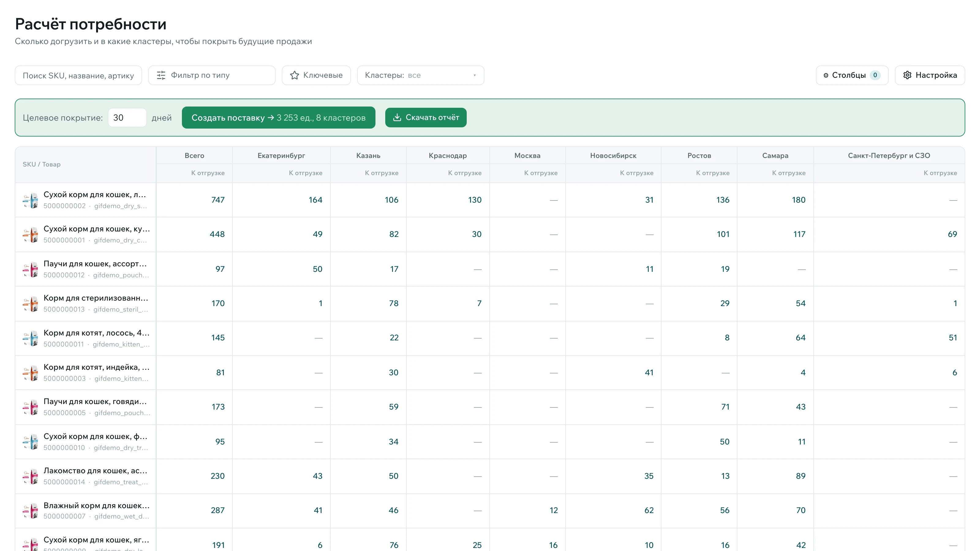Open the Столбцы column selector
This screenshot has width=980, height=551.
click(852, 75)
